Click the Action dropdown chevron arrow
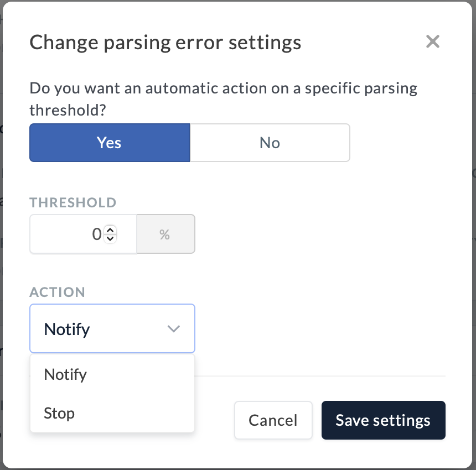Image resolution: width=476 pixels, height=470 pixels. click(x=173, y=329)
